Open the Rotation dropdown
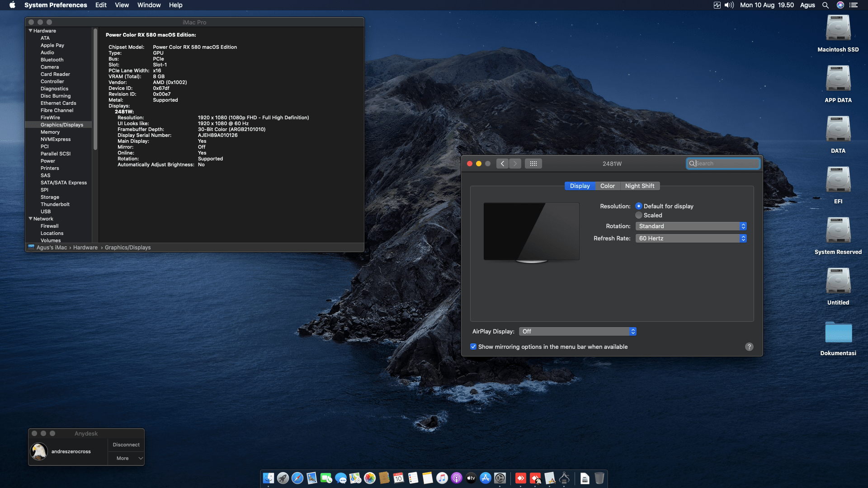 click(x=691, y=226)
